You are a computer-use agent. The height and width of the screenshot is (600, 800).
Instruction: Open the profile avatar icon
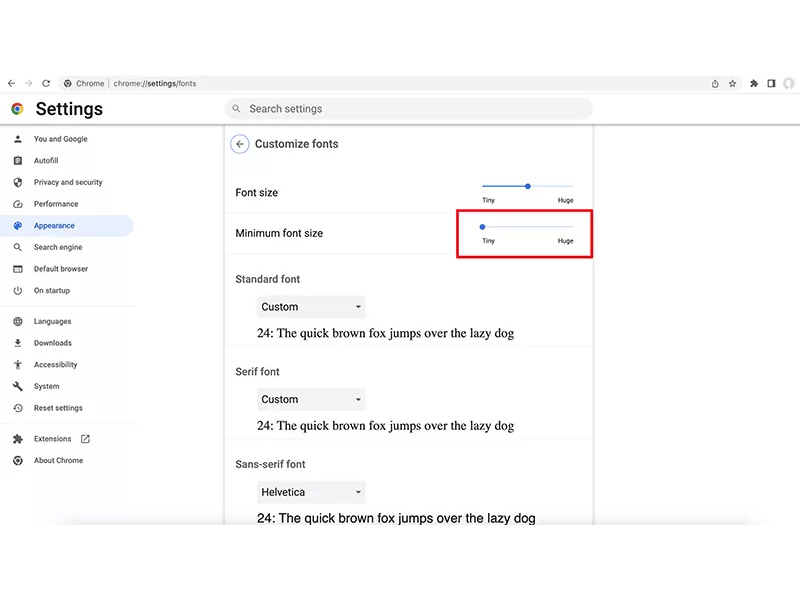coord(789,83)
